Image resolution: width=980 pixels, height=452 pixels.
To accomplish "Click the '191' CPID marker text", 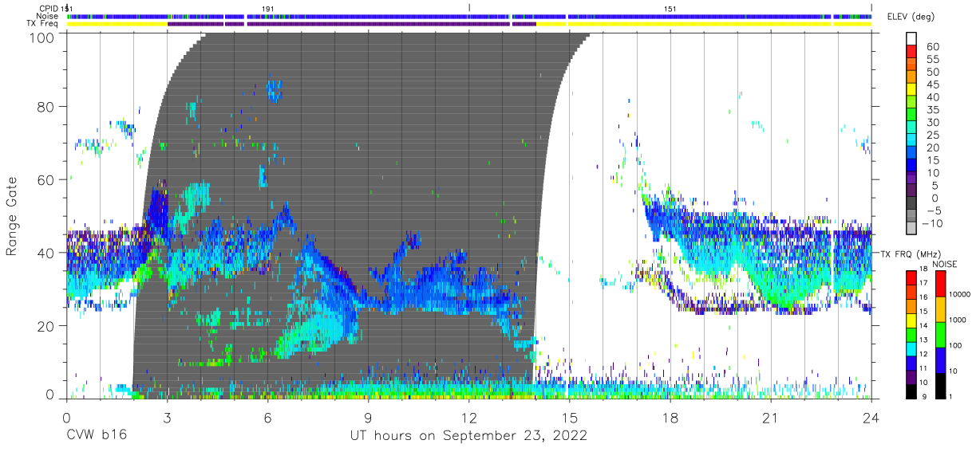I will pos(268,8).
